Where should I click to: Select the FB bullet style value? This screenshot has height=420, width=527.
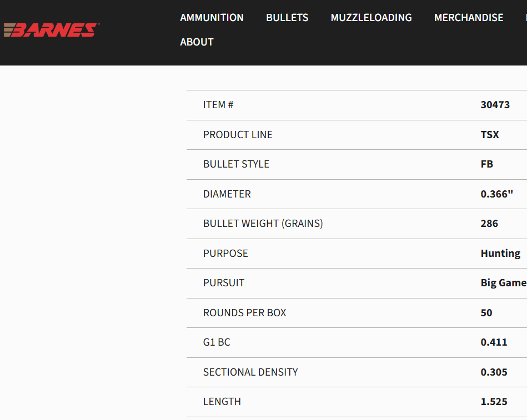point(486,164)
